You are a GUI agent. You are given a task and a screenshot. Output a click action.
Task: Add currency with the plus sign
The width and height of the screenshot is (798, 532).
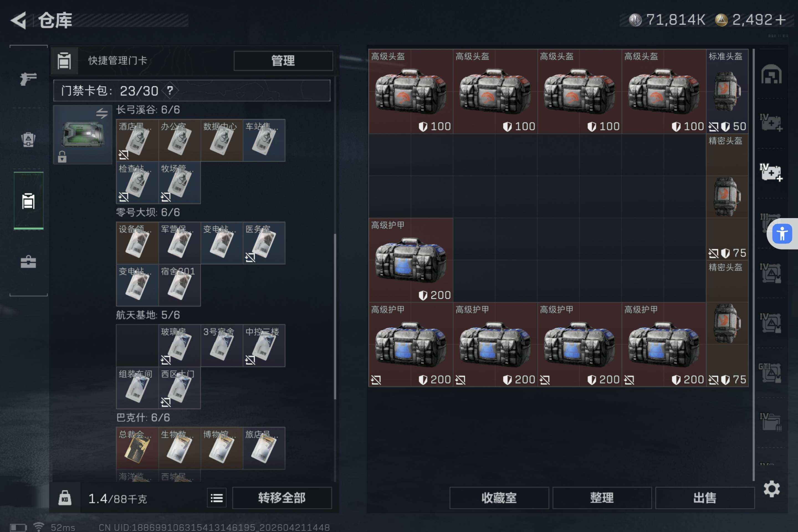781,20
